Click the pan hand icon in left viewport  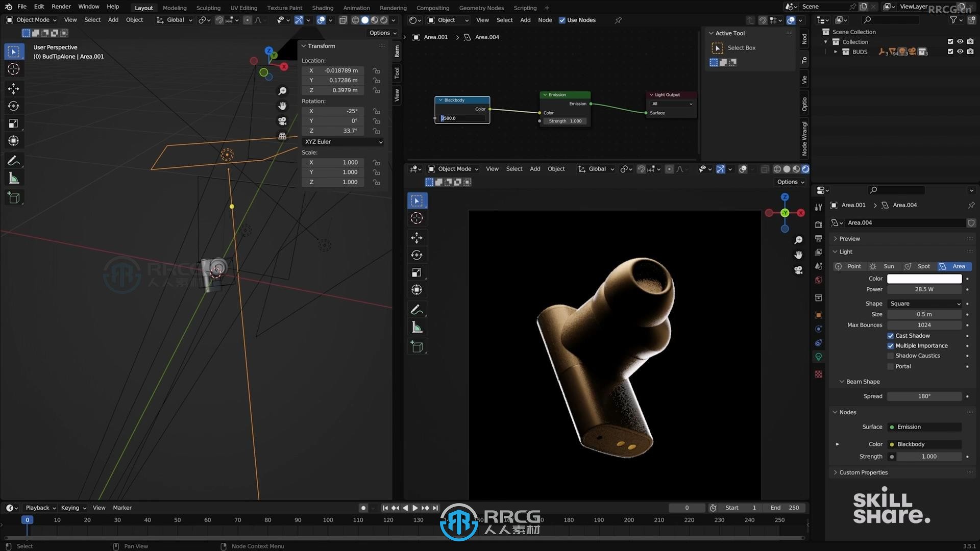click(282, 106)
